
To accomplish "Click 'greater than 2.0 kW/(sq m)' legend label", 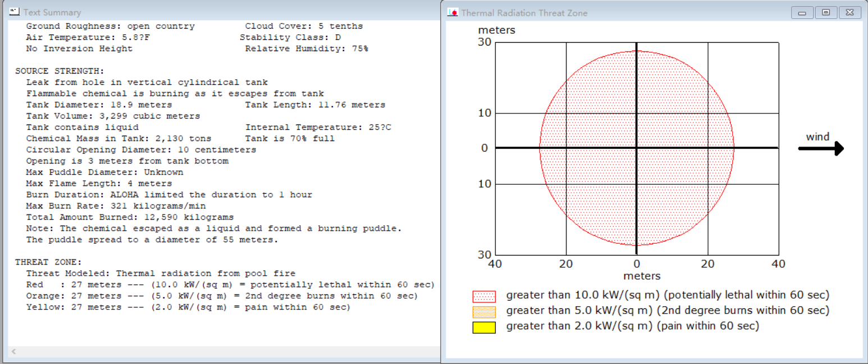I will (x=633, y=326).
